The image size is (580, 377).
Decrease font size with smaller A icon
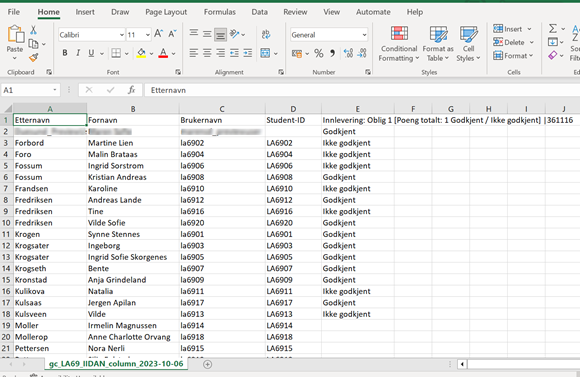coord(172,34)
